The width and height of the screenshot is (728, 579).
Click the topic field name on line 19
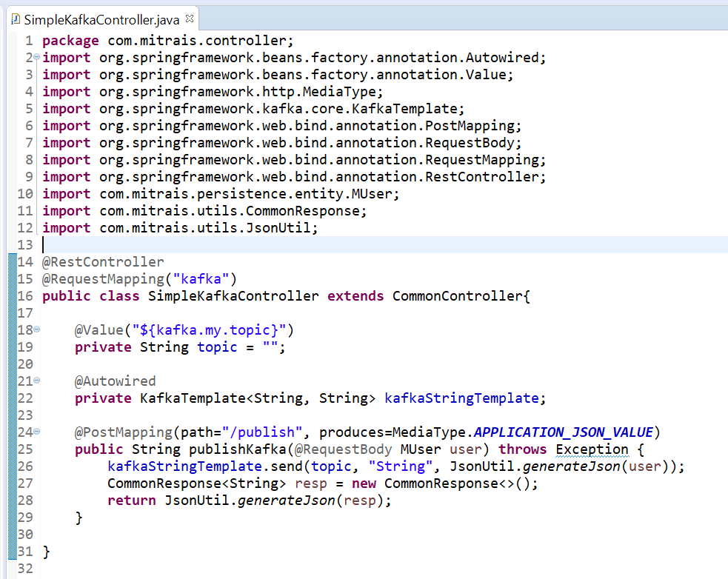217,347
